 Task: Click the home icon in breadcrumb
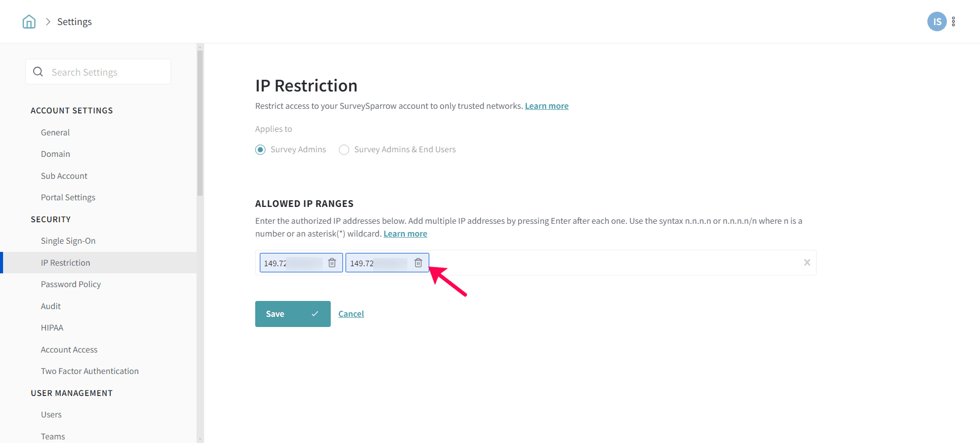pos(29,21)
